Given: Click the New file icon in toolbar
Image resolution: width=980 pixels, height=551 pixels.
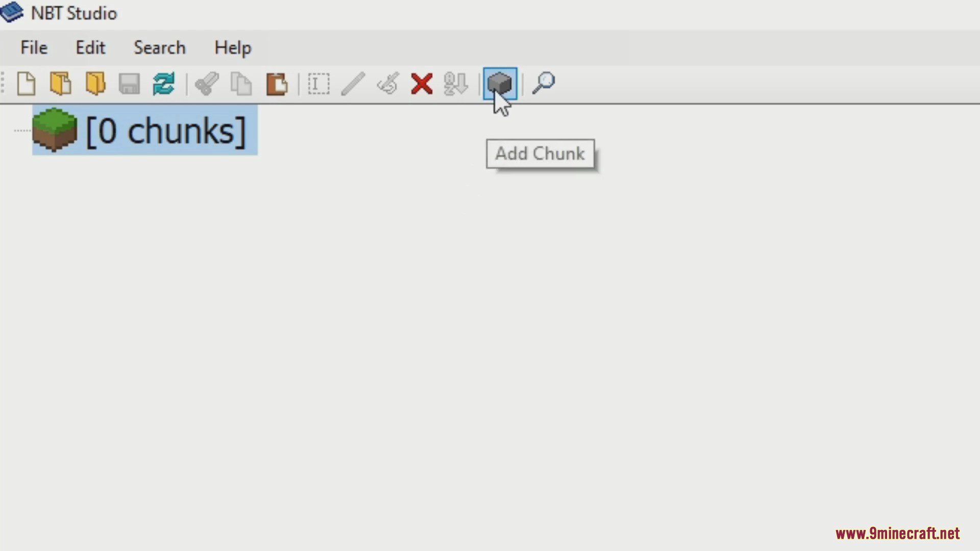Looking at the screenshot, I should click(26, 84).
